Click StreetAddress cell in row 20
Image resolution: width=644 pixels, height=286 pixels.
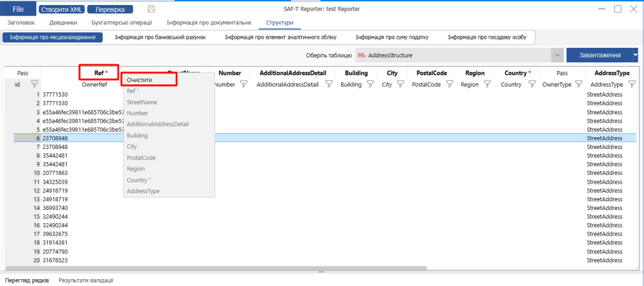coord(604,260)
